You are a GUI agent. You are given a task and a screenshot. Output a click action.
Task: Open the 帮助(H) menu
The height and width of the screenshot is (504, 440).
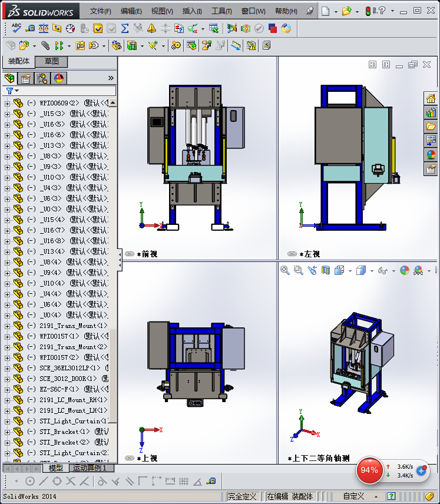tap(286, 11)
